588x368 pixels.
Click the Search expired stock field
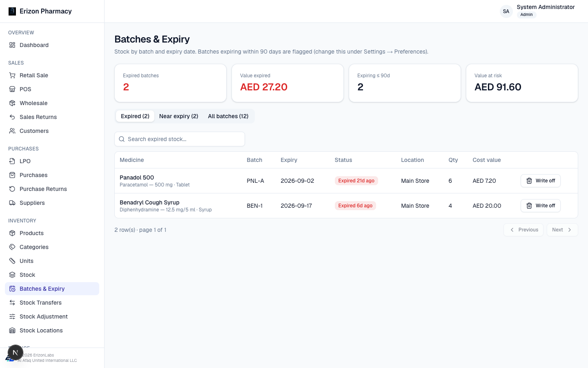[180, 139]
